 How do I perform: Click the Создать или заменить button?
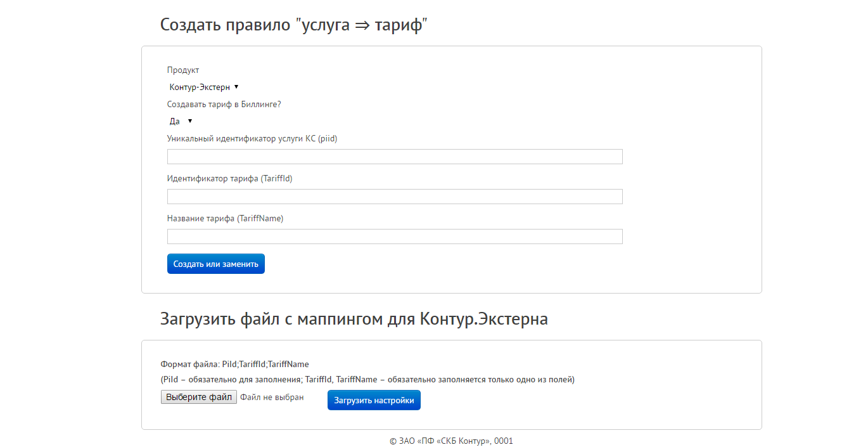click(x=216, y=264)
